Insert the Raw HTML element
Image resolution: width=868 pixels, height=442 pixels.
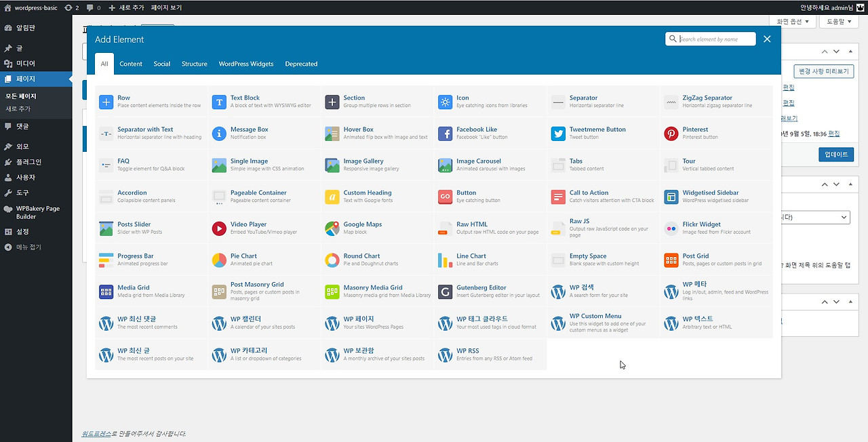(x=490, y=228)
